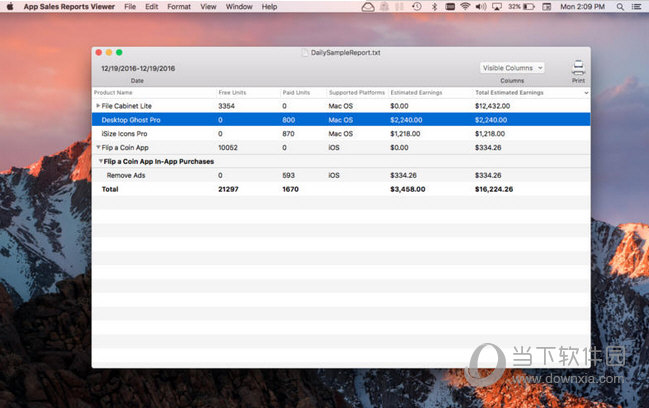Click the DailySampleReport.txt window title
Image resolution: width=649 pixels, height=408 pixels.
click(x=346, y=53)
